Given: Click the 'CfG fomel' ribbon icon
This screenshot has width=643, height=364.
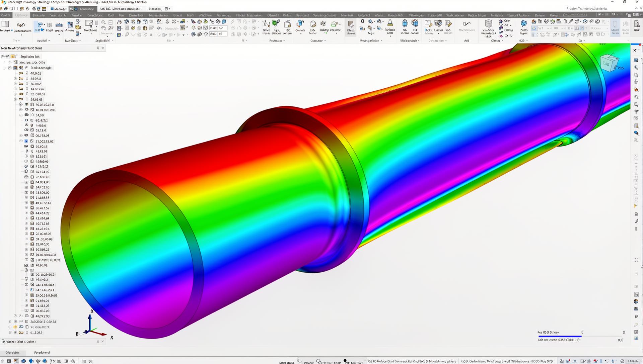Looking at the screenshot, I should [x=313, y=24].
